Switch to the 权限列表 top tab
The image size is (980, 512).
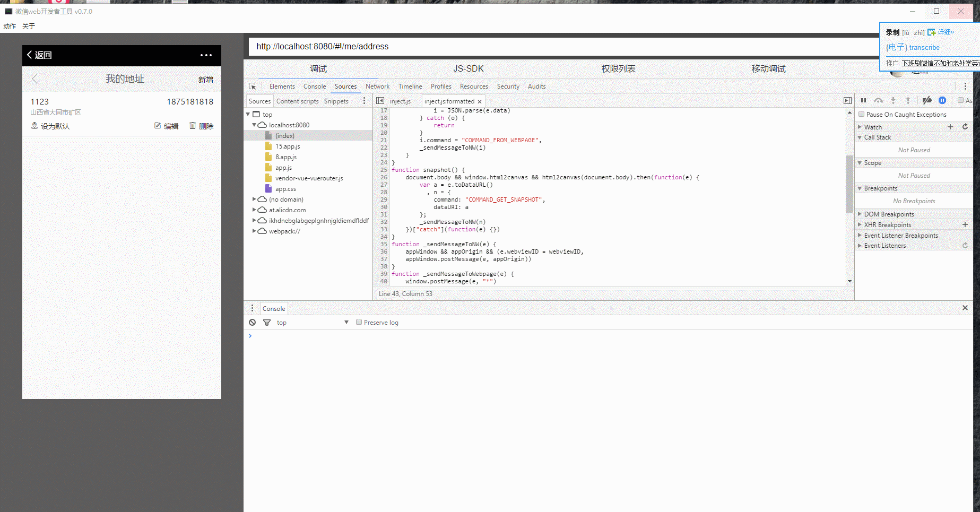tap(618, 69)
